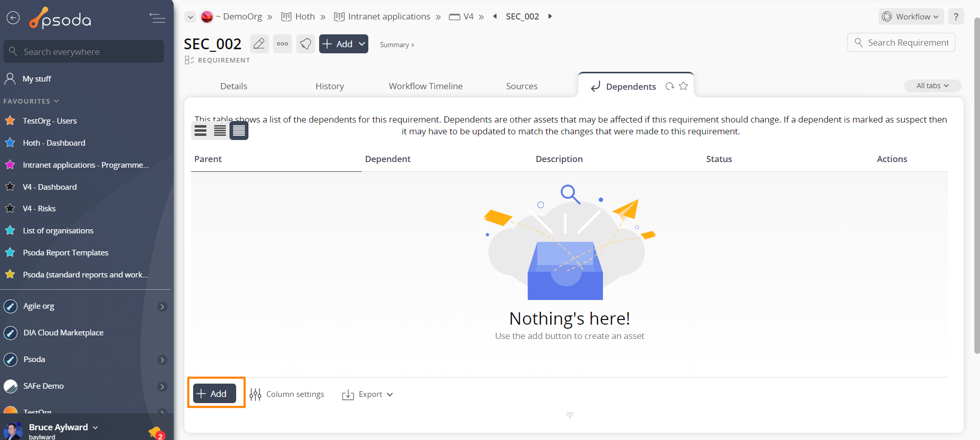Go to V4 breadcrumb
This screenshot has width=980, height=440.
[x=462, y=16]
